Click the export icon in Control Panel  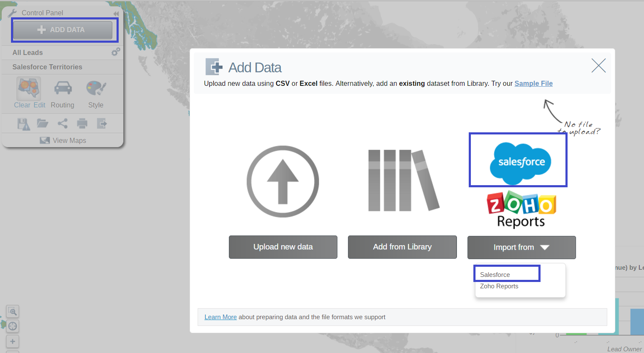coord(102,123)
